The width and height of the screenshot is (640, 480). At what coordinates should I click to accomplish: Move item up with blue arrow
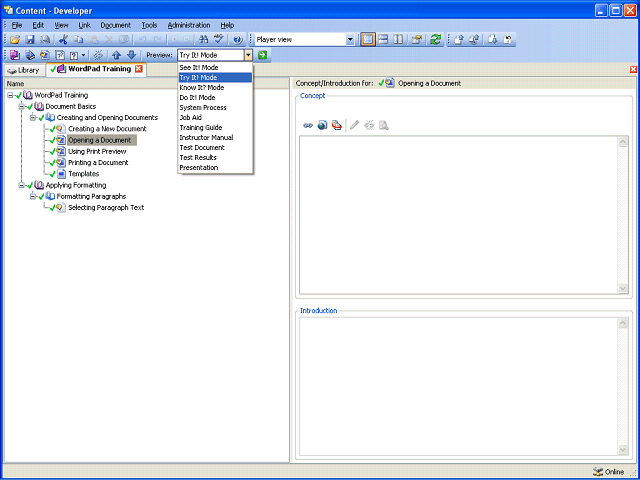click(x=116, y=55)
